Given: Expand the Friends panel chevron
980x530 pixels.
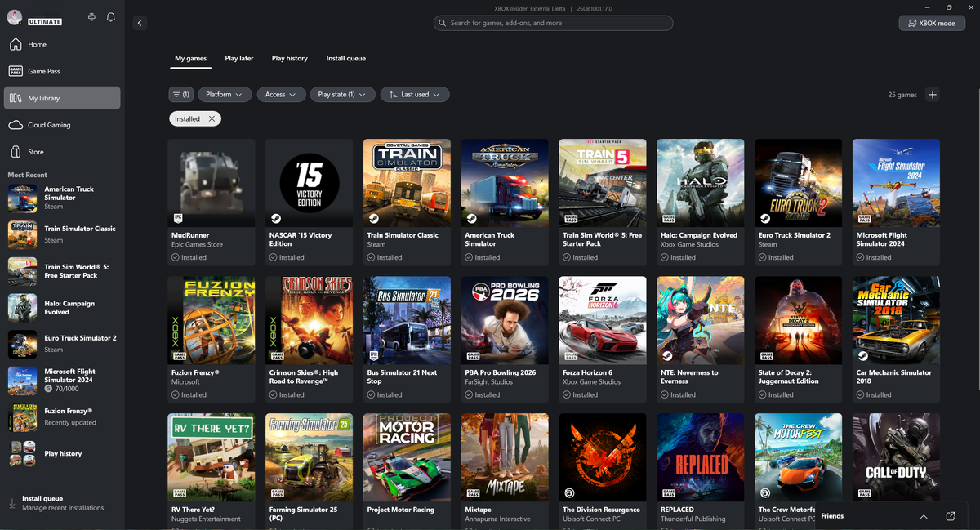Looking at the screenshot, I should coord(924,516).
